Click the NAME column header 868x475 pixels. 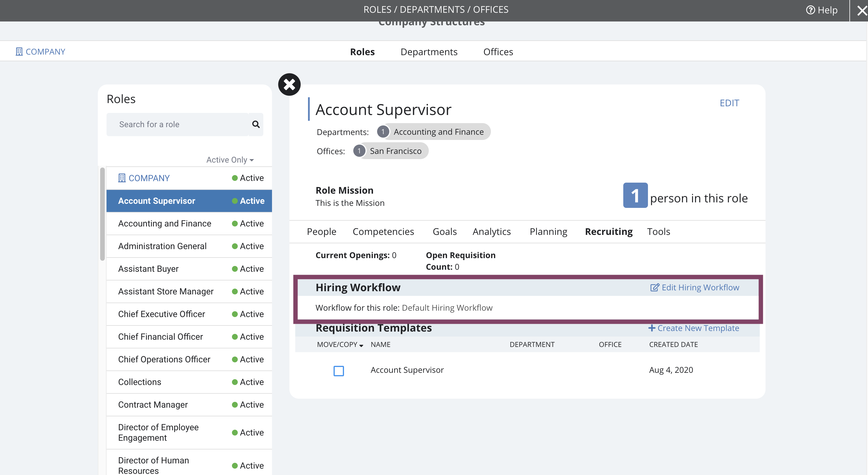click(x=380, y=345)
